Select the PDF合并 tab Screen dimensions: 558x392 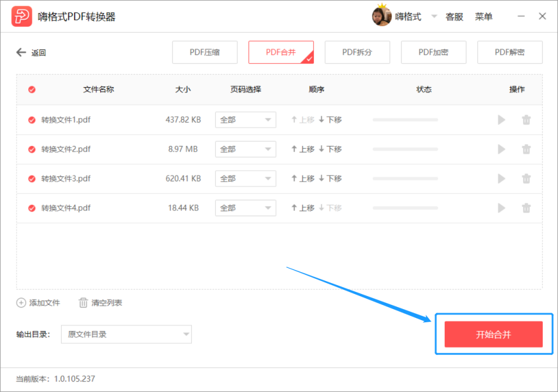tap(281, 52)
